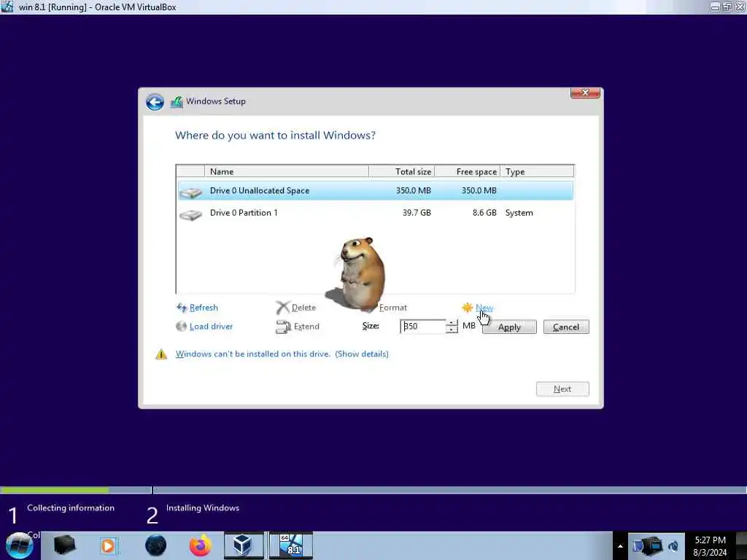Click the Delete option
This screenshot has height=560, width=747.
303,308
